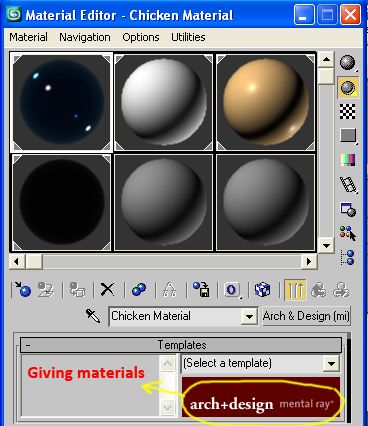Select the bottom middle gray sample slot
The image size is (368, 426).
pyautogui.click(x=163, y=202)
